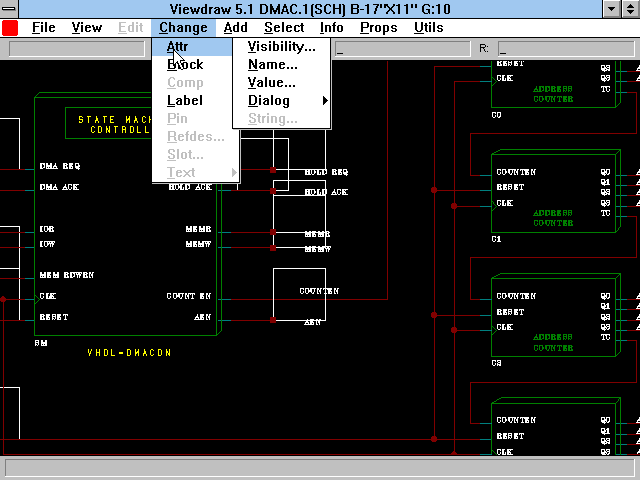Click the C1 ADDRESS COUNTER block text
The height and width of the screenshot is (480, 640).
(x=553, y=218)
